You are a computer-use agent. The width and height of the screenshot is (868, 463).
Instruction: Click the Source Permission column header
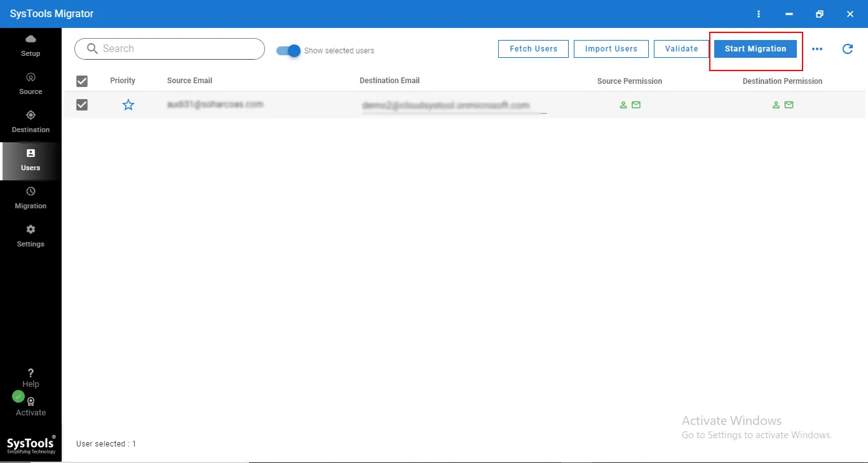[630, 81]
